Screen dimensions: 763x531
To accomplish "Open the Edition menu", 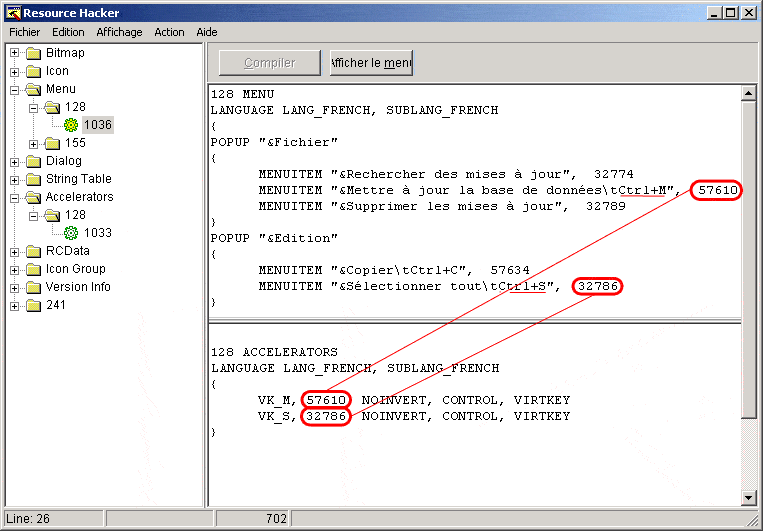I will point(68,32).
